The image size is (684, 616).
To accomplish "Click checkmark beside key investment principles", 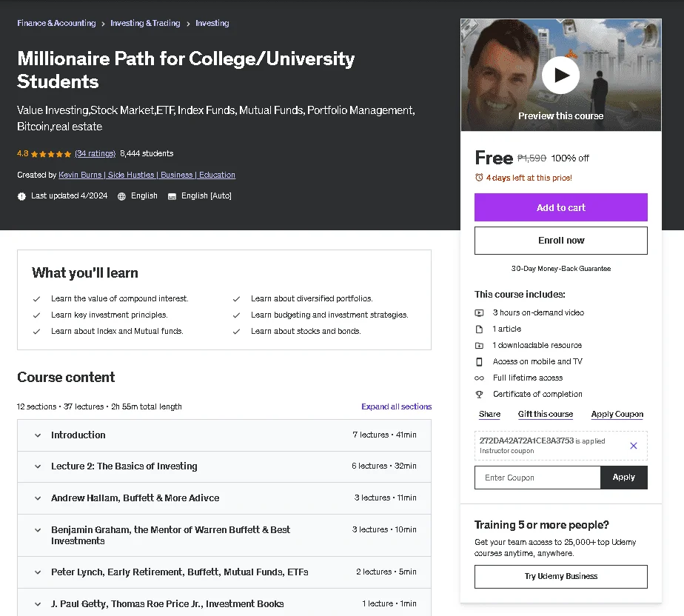I will pyautogui.click(x=37, y=315).
